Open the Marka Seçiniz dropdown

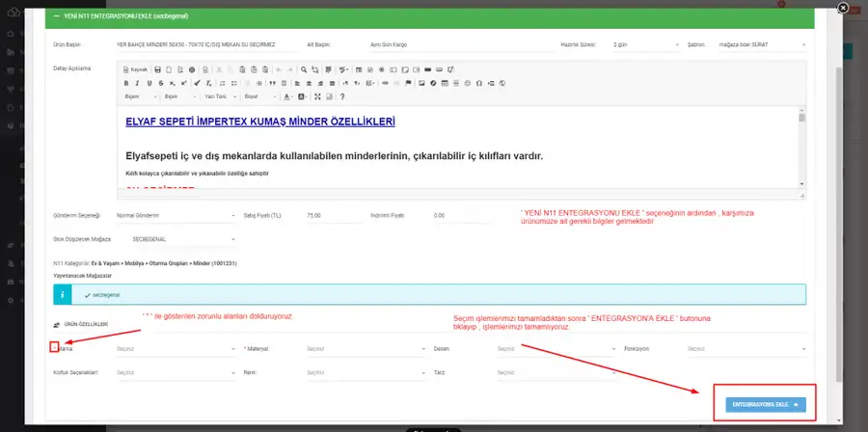coord(176,350)
